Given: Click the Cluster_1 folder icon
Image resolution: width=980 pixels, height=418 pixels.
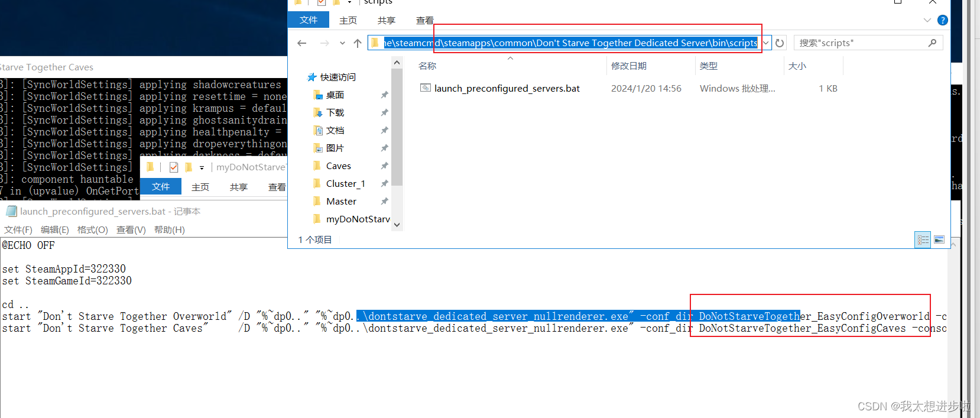Looking at the screenshot, I should pos(318,184).
